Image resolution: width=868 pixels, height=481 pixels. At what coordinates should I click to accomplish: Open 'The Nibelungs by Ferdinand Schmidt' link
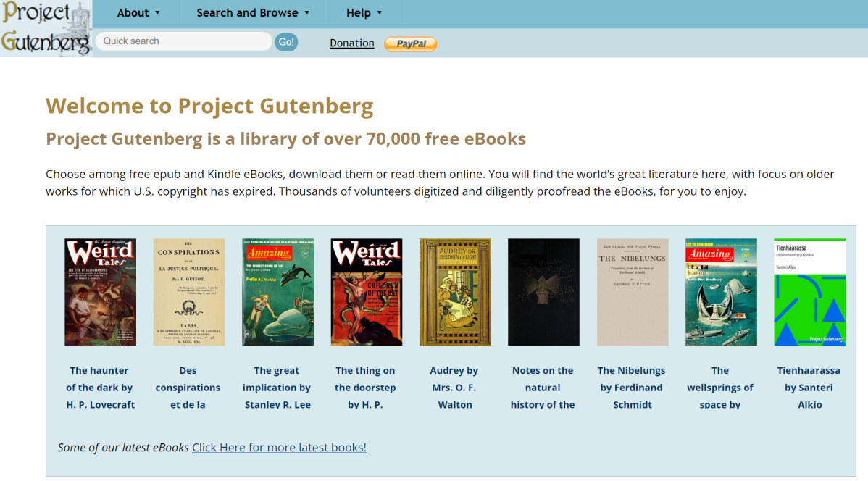(632, 387)
